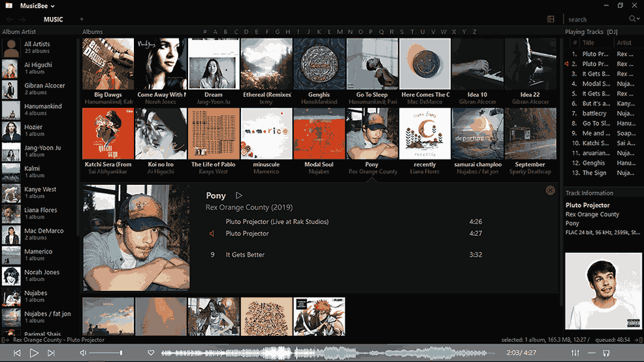Viewport: 644px width, 362px height.
Task: Click the Pluto Projector artwork in Track Information
Action: pos(604,291)
